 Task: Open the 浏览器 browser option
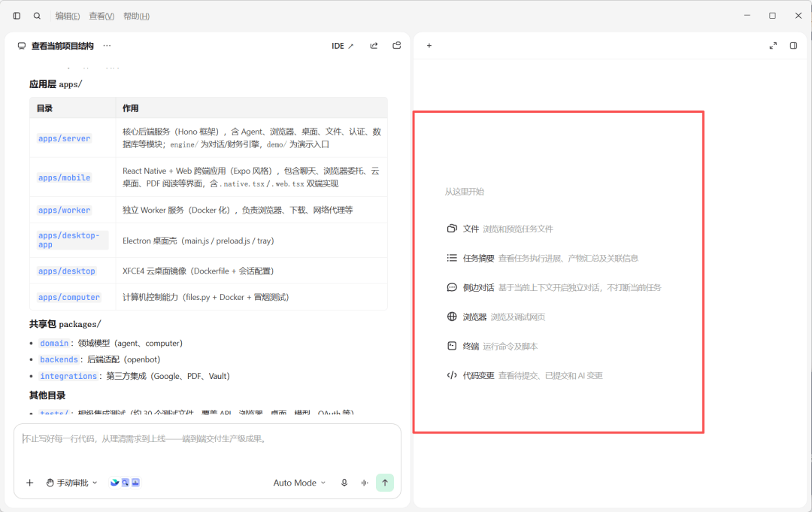tap(495, 317)
